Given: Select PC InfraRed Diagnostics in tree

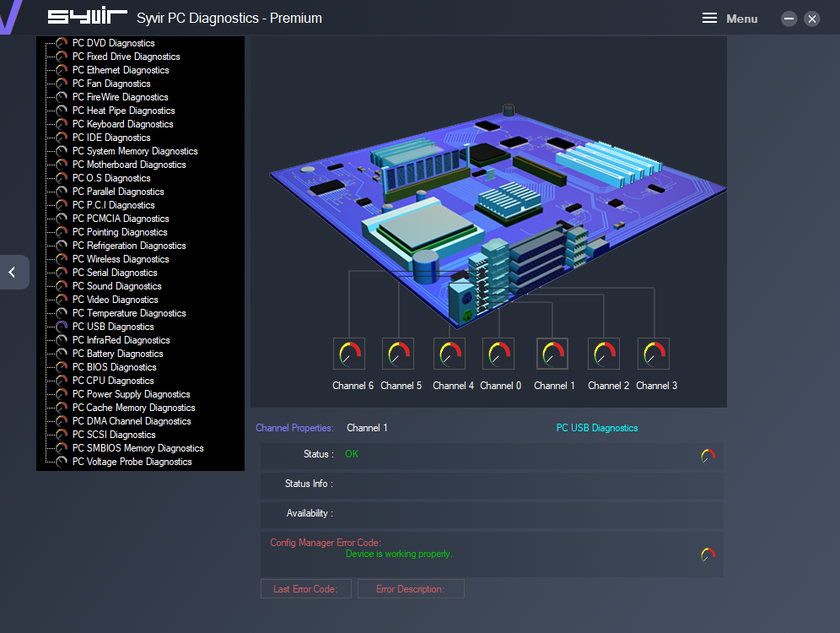Looking at the screenshot, I should point(121,340).
